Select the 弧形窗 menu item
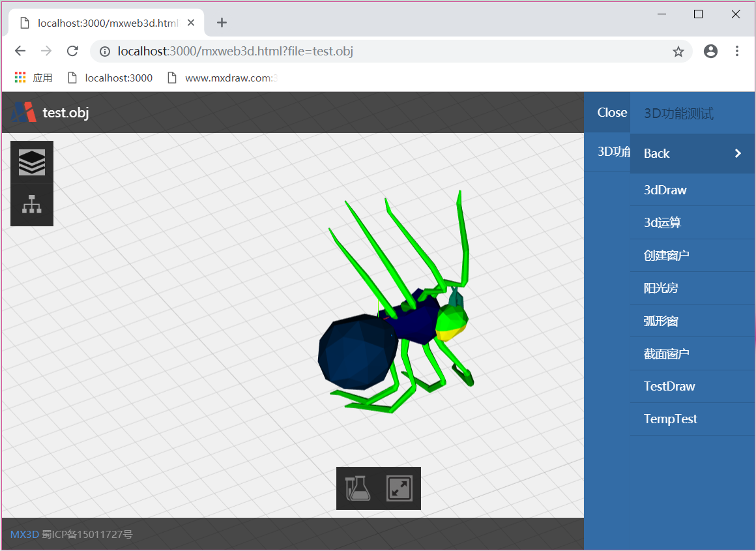 [x=692, y=321]
